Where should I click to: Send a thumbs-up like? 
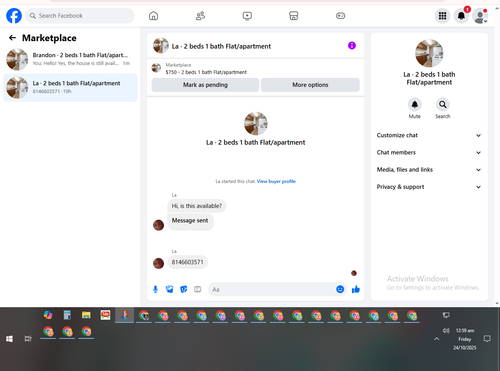[x=356, y=289]
